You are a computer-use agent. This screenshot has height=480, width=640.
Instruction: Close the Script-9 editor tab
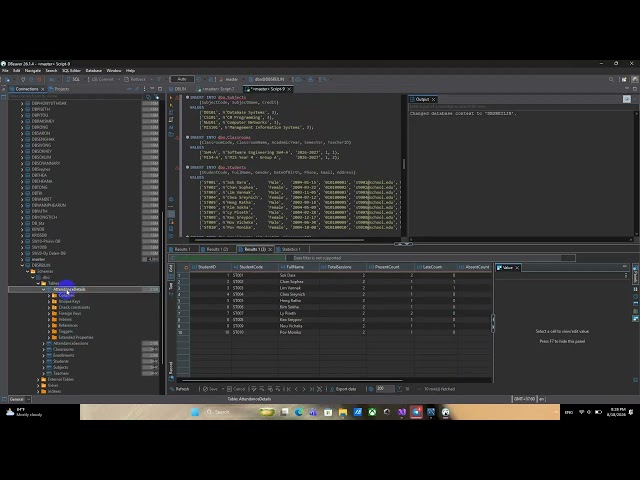289,89
